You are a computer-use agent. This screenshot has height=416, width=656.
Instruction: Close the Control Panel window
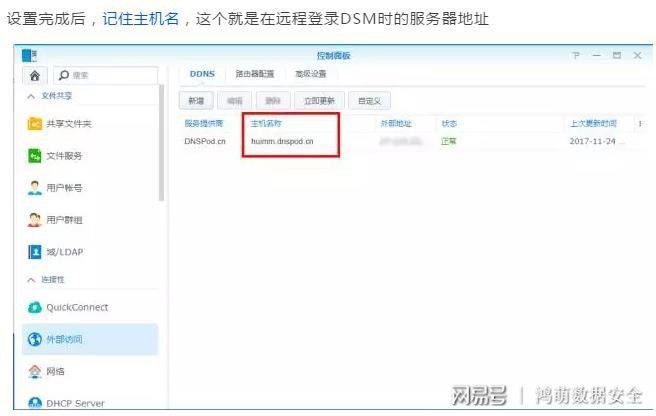tap(637, 55)
